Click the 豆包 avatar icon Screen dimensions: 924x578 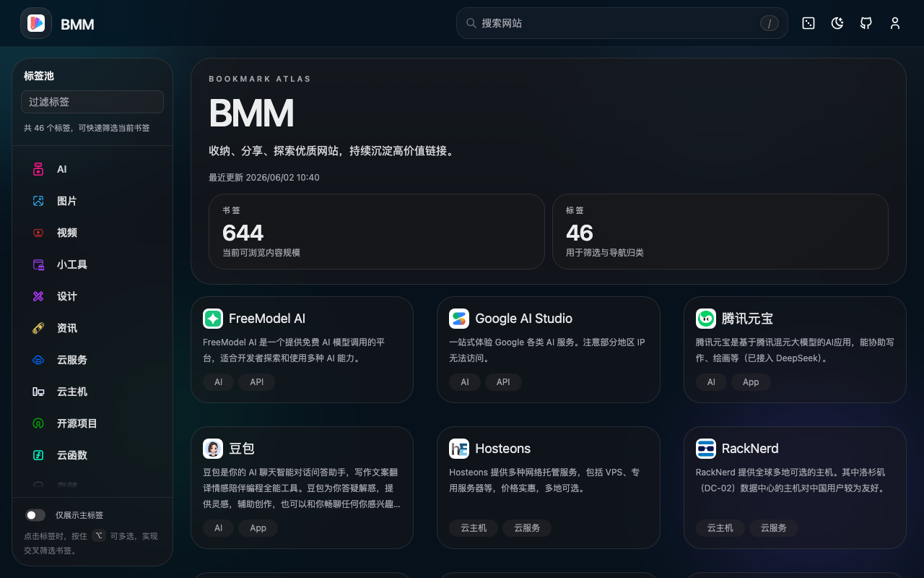coord(213,449)
